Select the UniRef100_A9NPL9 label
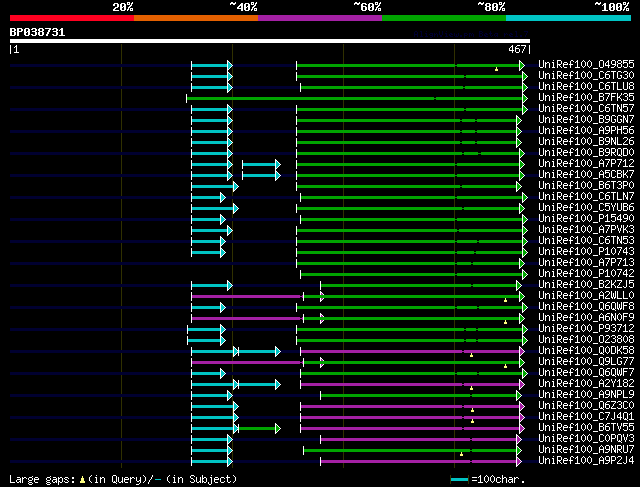640x487 pixels. click(x=586, y=395)
